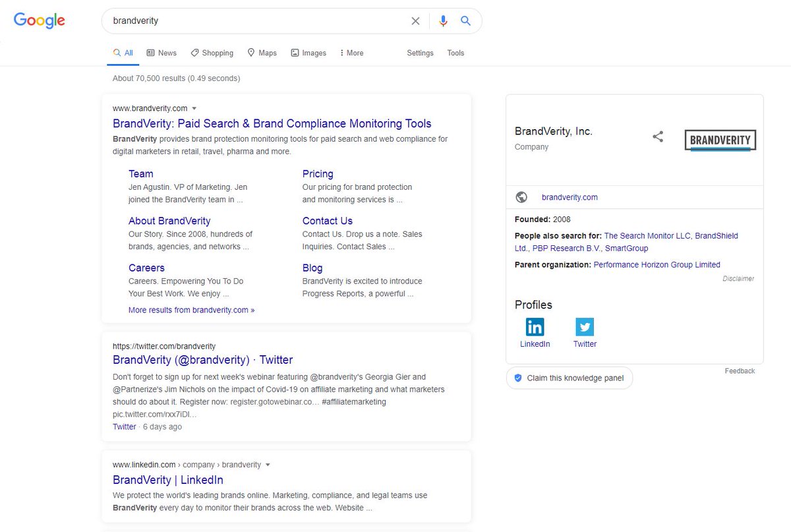
Task: Open the LinkedIn profile icon
Action: [x=535, y=327]
